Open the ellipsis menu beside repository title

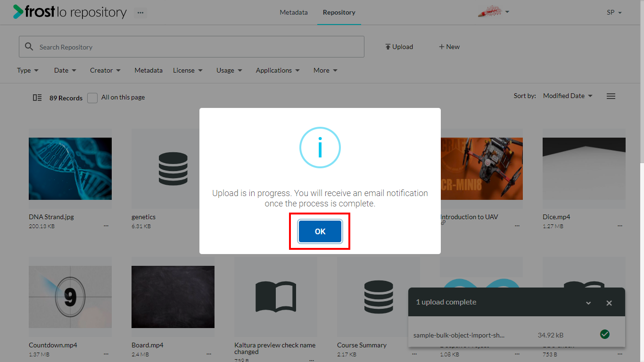(140, 13)
